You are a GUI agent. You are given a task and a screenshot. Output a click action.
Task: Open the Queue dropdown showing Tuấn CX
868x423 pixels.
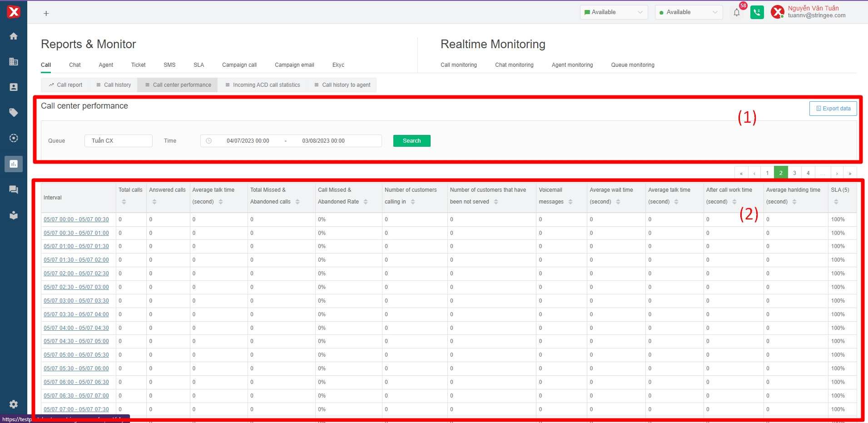(x=118, y=141)
